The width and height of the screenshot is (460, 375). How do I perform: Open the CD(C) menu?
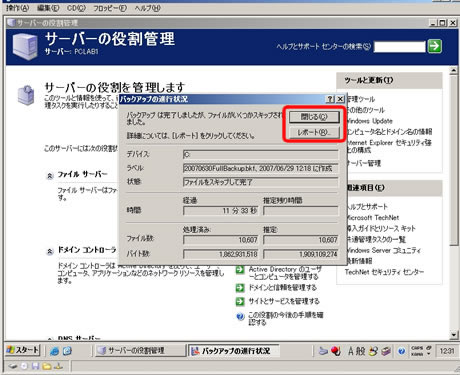pyautogui.click(x=76, y=8)
